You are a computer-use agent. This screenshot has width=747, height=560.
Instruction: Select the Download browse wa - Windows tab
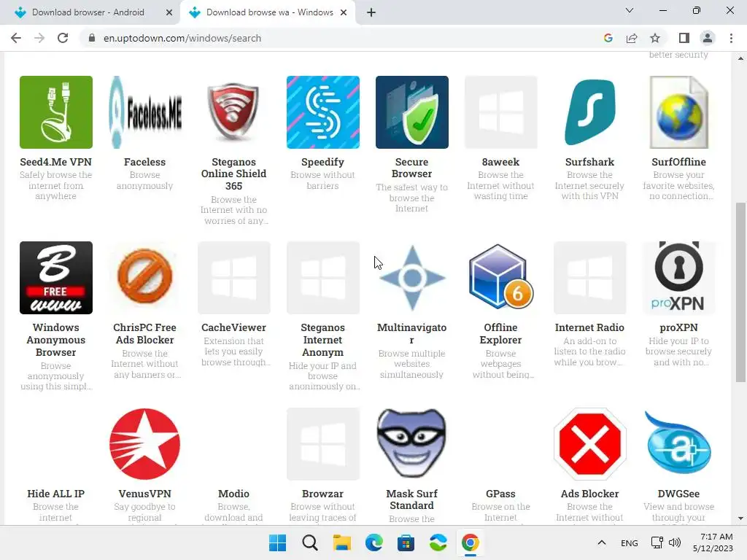coord(268,12)
